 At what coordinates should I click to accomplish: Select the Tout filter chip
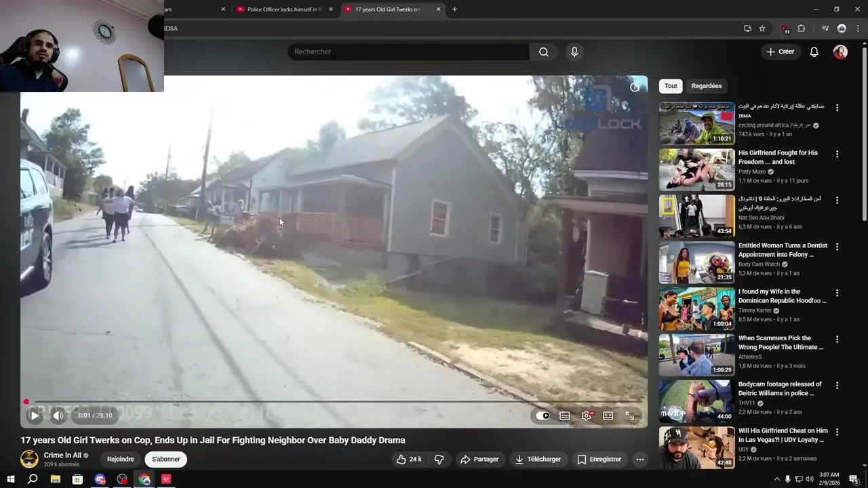click(671, 86)
